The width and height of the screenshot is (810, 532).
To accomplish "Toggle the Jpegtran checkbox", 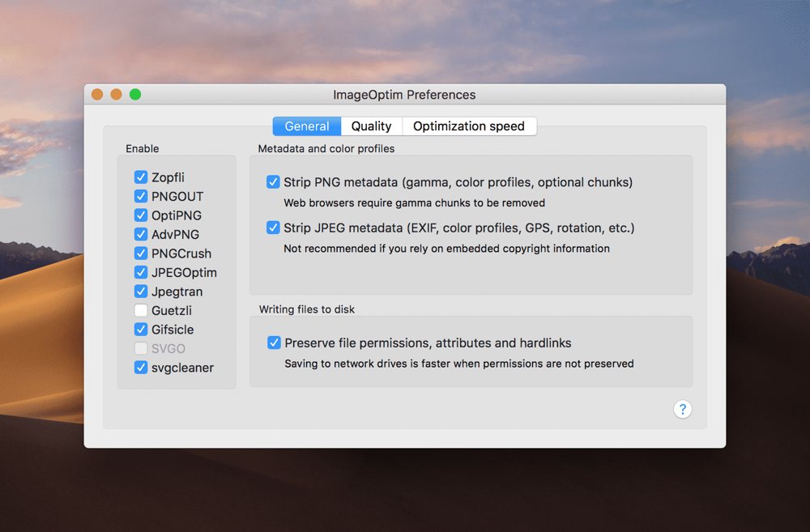I will click(140, 292).
